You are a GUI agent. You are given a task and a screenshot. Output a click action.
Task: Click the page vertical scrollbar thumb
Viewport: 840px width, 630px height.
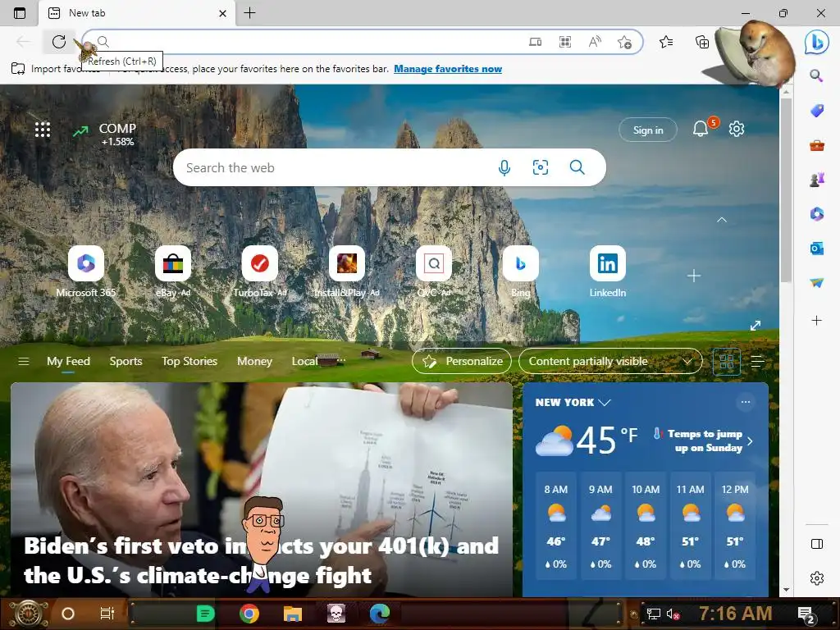[x=785, y=190]
